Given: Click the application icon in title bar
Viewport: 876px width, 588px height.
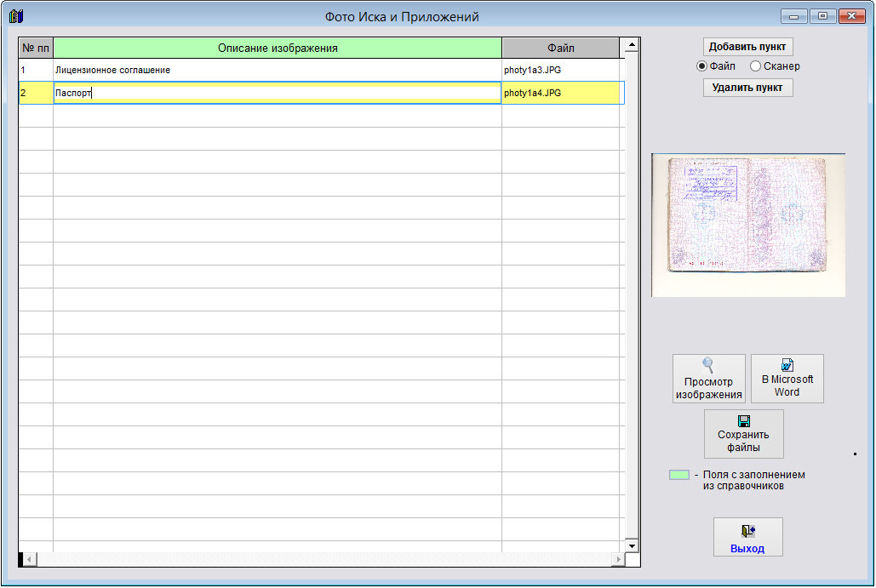Looking at the screenshot, I should (x=15, y=16).
